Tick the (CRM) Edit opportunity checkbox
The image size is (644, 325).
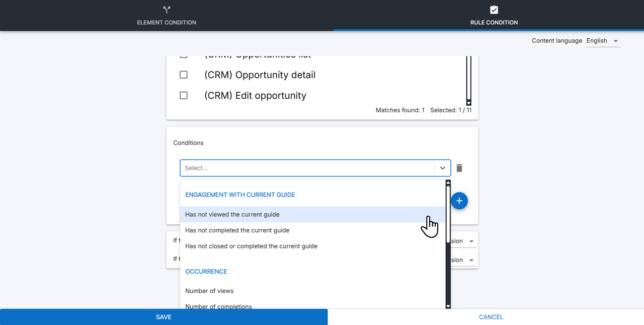[184, 96]
